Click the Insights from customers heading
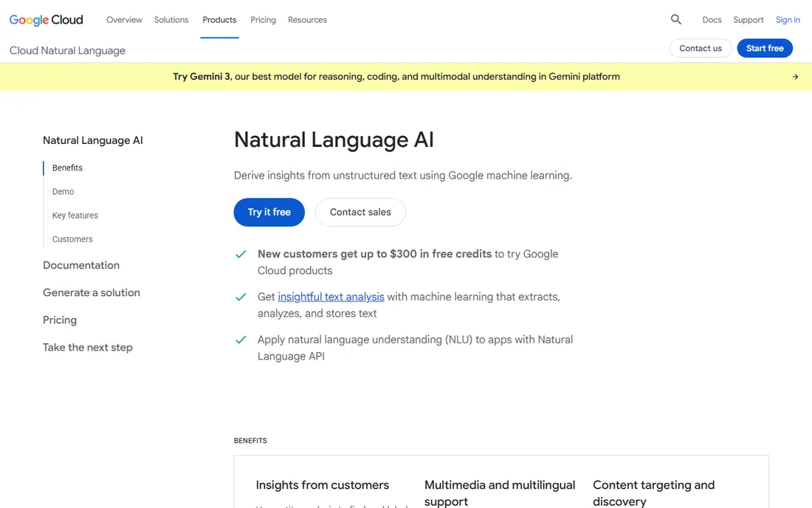Screen dimensions: 812x508 point(322,485)
